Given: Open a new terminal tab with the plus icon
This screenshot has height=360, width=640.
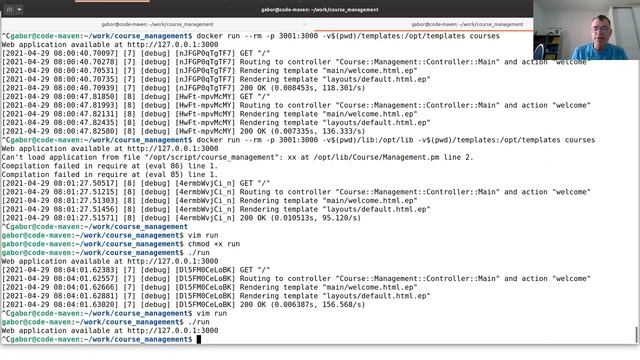Looking at the screenshot, I should 9,9.
